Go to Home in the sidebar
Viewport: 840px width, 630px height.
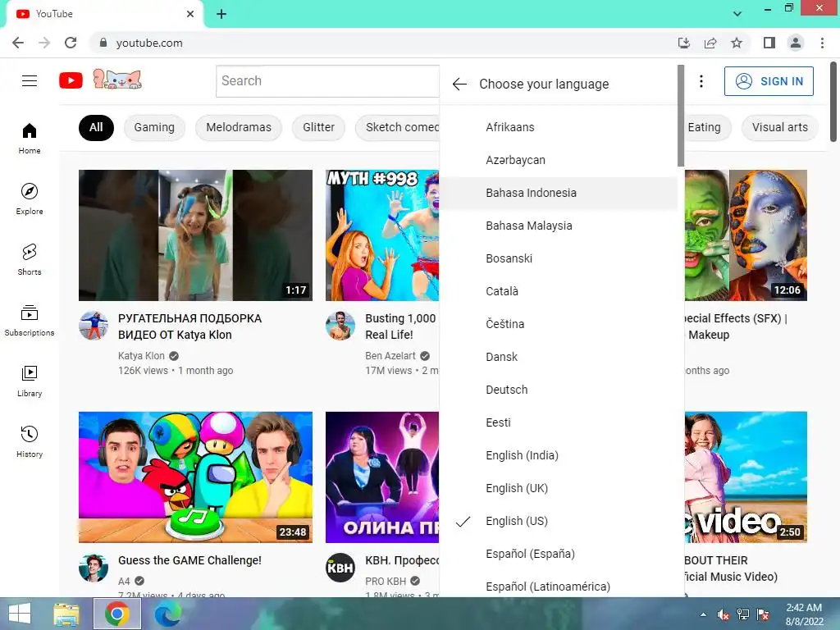tap(30, 138)
